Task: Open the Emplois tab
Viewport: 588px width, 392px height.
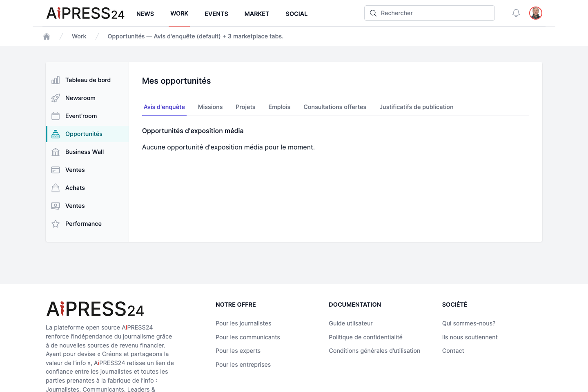Action: click(279, 107)
